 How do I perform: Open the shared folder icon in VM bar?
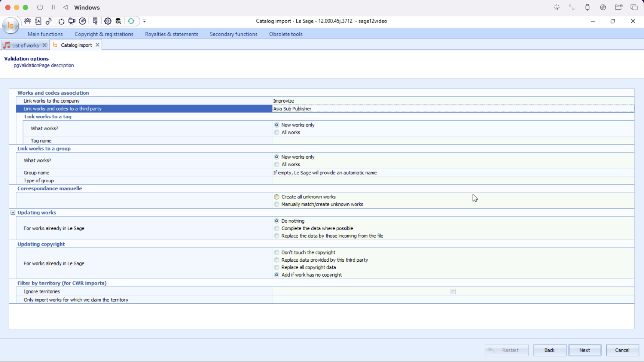[x=618, y=7]
